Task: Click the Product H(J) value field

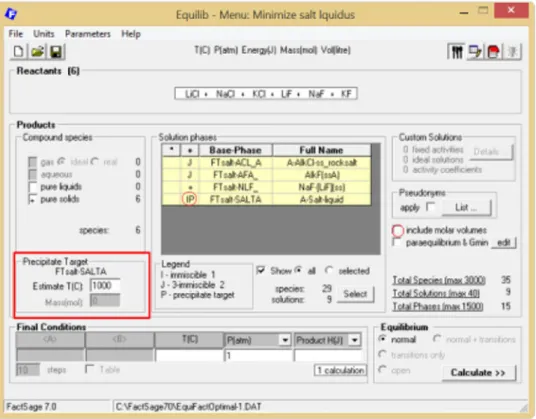Action: (328, 355)
